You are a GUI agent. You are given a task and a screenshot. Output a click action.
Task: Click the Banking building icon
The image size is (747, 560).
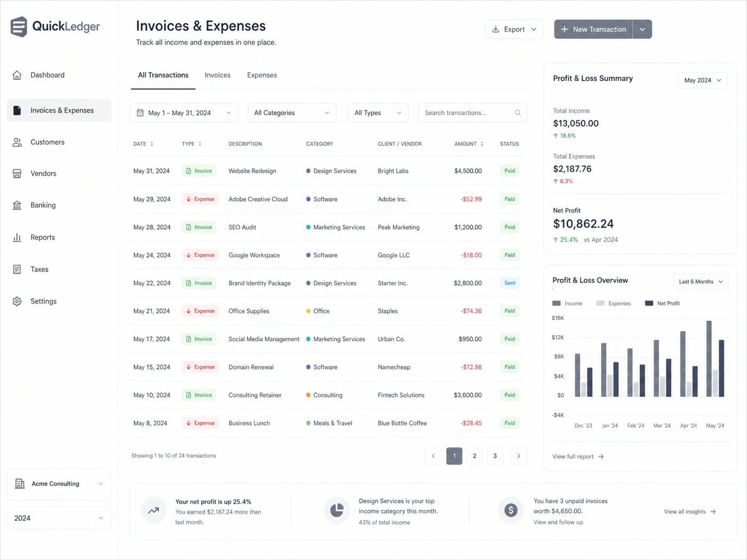coord(17,205)
